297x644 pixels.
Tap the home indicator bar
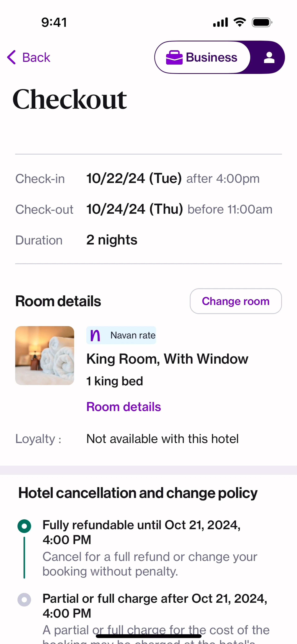click(x=149, y=636)
